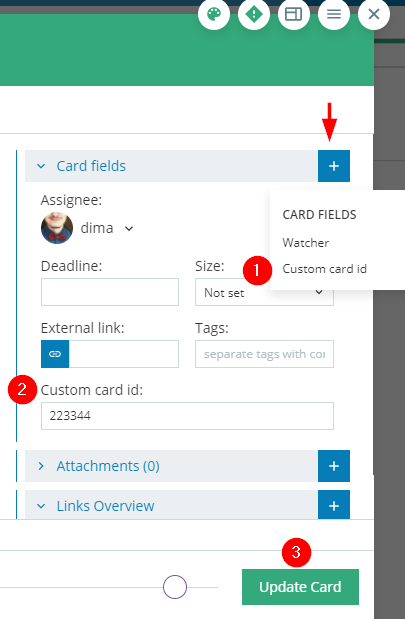
Task: Expand the Attachments (0) section
Action: [41, 466]
